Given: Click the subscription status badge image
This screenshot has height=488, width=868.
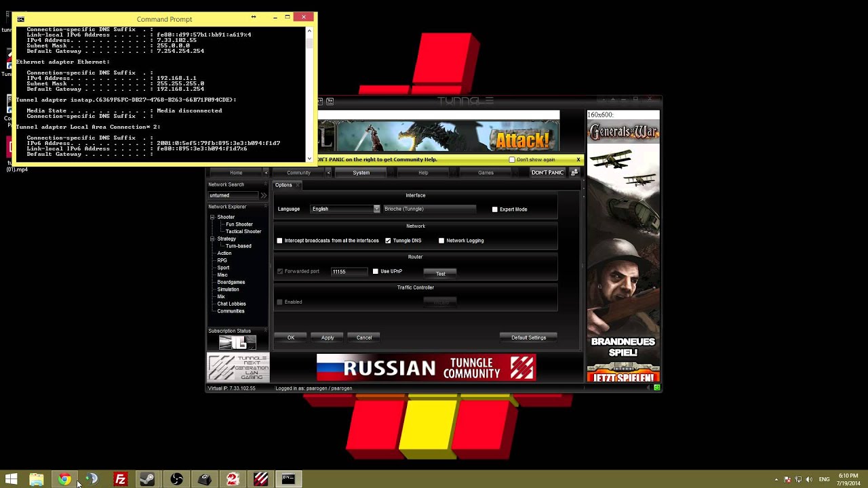Looking at the screenshot, I should pos(237,342).
